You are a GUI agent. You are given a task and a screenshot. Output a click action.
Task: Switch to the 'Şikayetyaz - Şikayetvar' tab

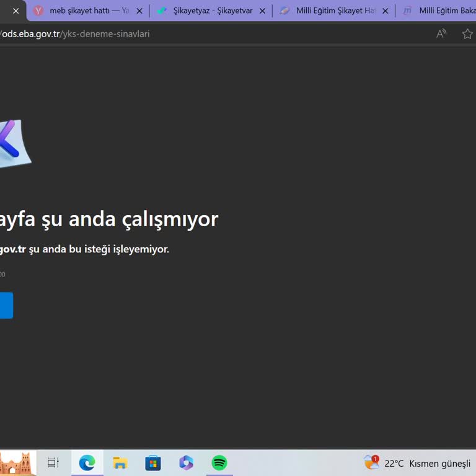(213, 11)
